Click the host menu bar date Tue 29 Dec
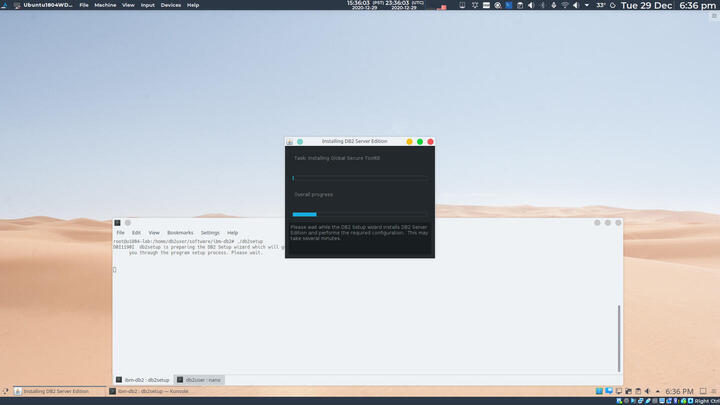This screenshot has height=405, width=720. pos(647,6)
